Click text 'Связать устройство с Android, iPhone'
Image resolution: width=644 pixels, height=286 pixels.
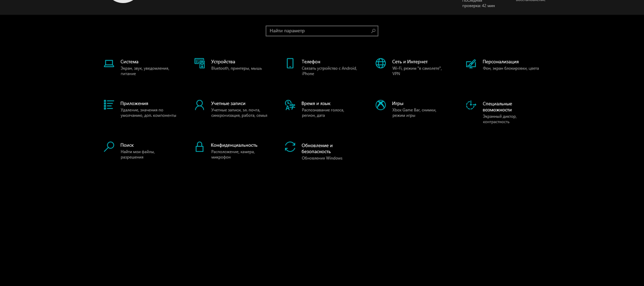(329, 71)
